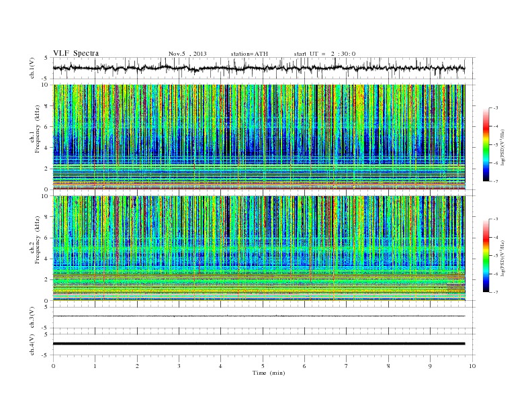The height and width of the screenshot is (411, 532).
Task: Click the "ch.1 Frequency (kHz)" axis label
Action: point(36,129)
